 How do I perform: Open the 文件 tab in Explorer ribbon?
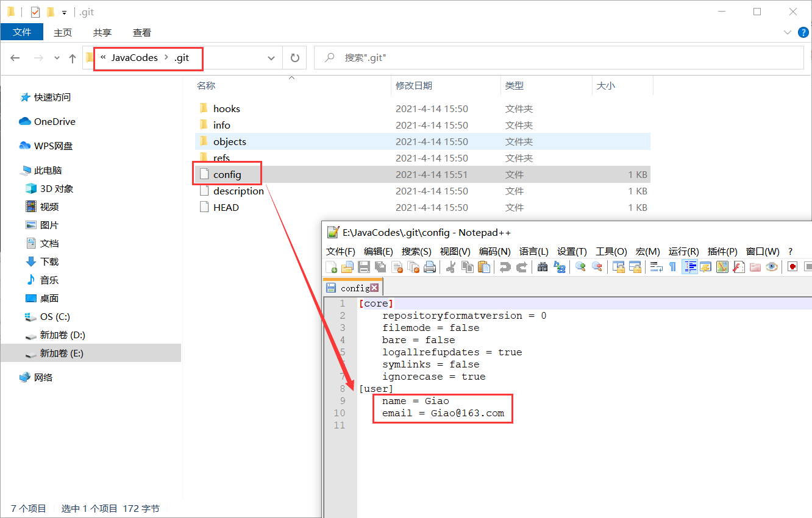(22, 32)
